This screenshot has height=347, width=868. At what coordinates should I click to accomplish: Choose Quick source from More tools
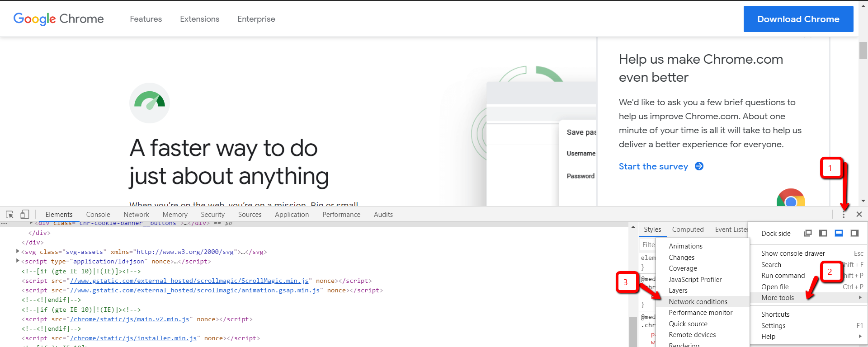703,324
